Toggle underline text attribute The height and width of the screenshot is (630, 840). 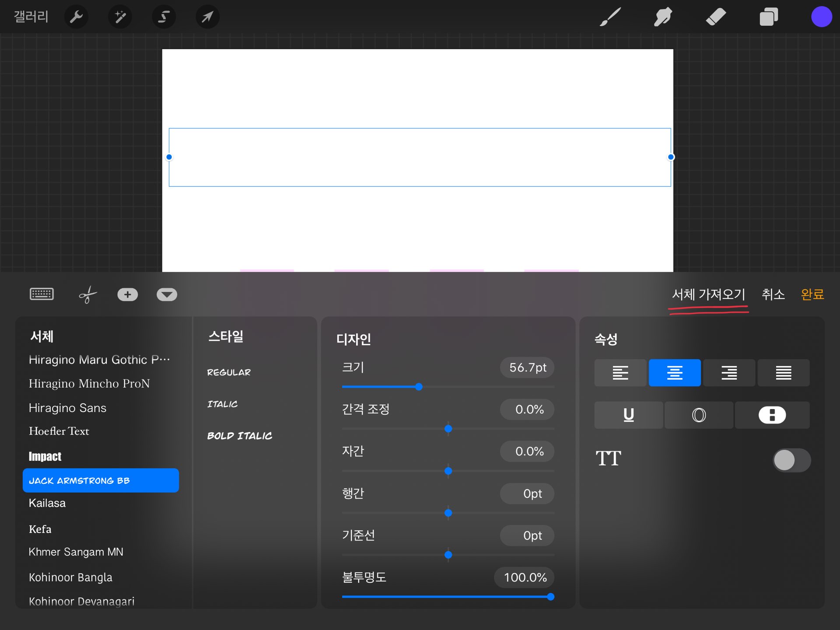pos(628,415)
